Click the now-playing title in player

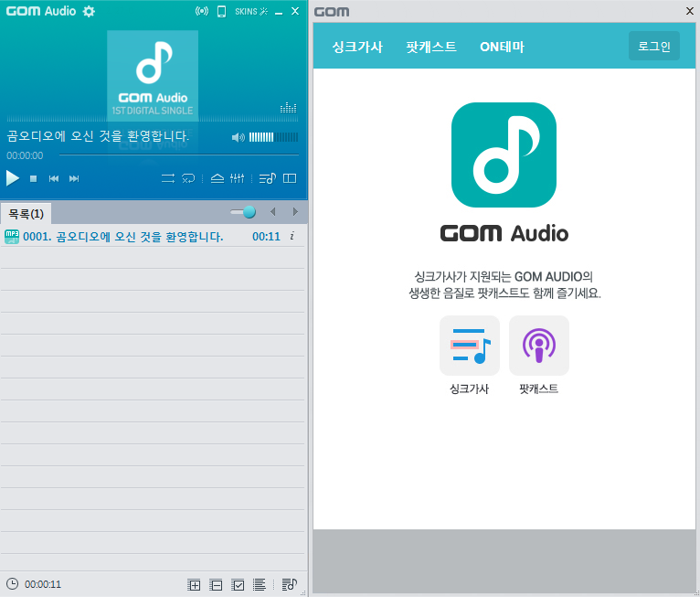pyautogui.click(x=98, y=135)
